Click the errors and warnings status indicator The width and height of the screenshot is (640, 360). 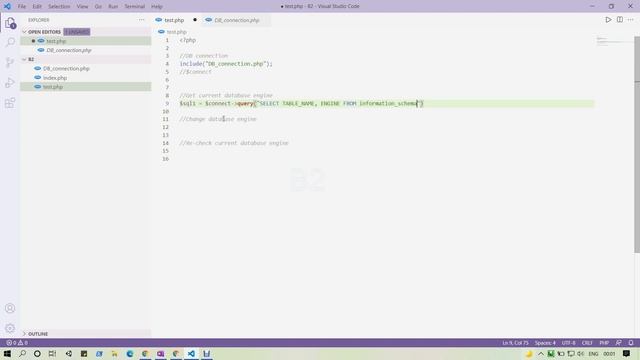tap(17, 343)
